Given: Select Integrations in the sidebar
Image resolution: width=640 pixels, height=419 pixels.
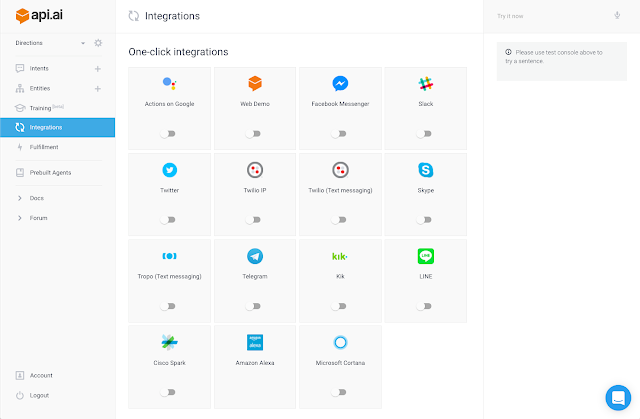Looking at the screenshot, I should point(57,127).
